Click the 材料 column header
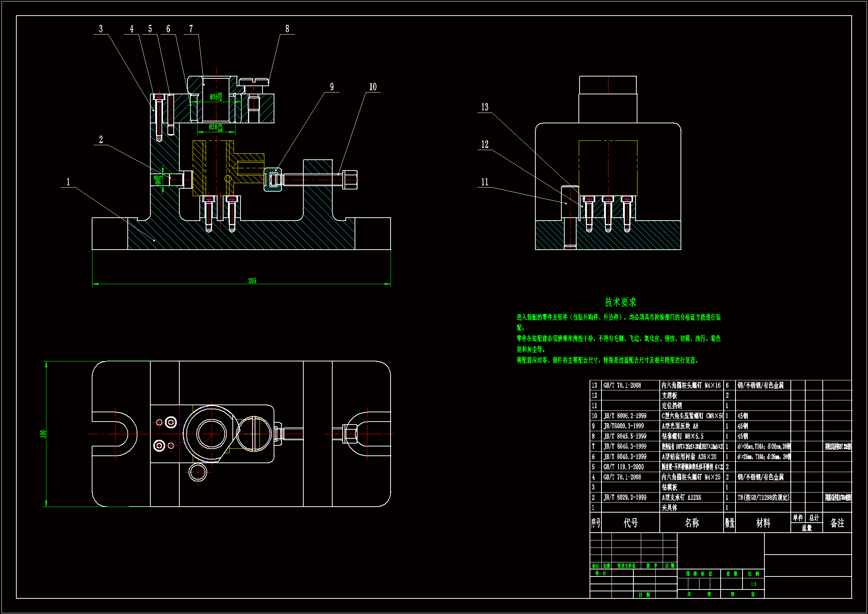 tap(763, 523)
